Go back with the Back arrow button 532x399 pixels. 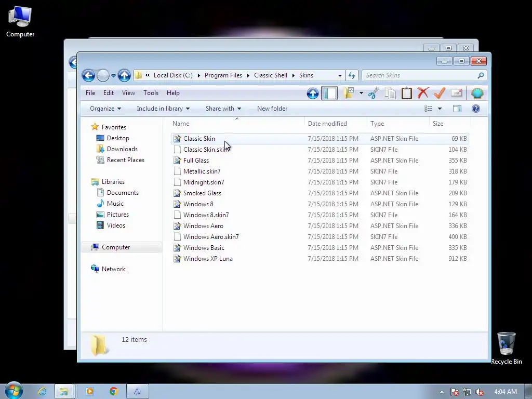pos(88,75)
